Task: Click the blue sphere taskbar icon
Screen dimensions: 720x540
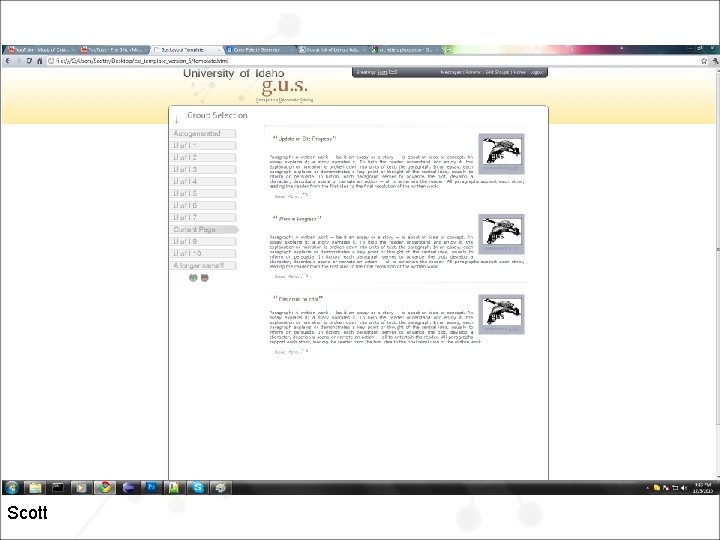Action: 128,487
